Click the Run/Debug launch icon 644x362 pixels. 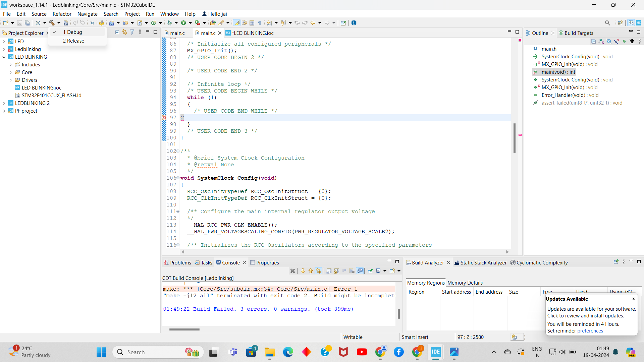[184, 22]
